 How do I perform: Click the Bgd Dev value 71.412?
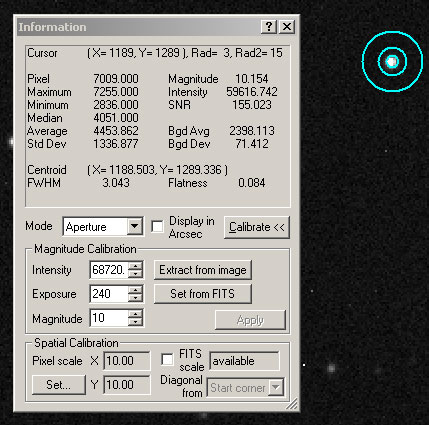(x=252, y=144)
